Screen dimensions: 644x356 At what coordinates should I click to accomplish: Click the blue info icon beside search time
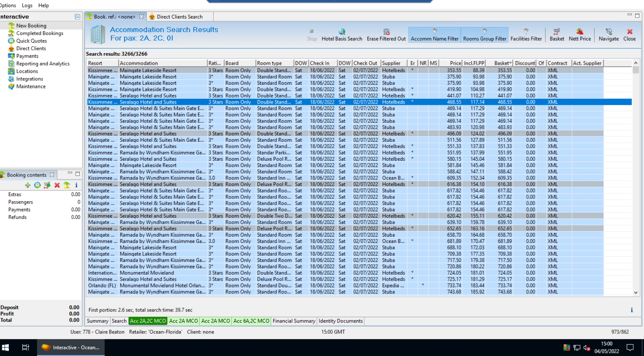(x=631, y=310)
